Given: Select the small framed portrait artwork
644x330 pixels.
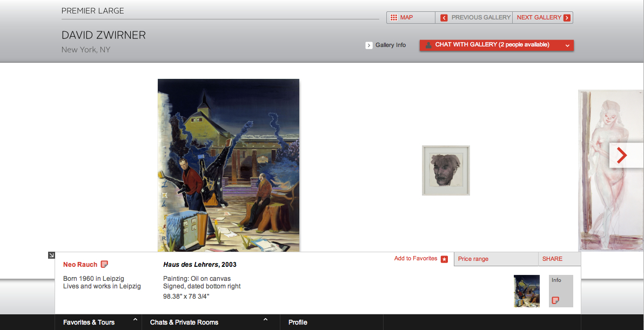Looking at the screenshot, I should point(446,170).
